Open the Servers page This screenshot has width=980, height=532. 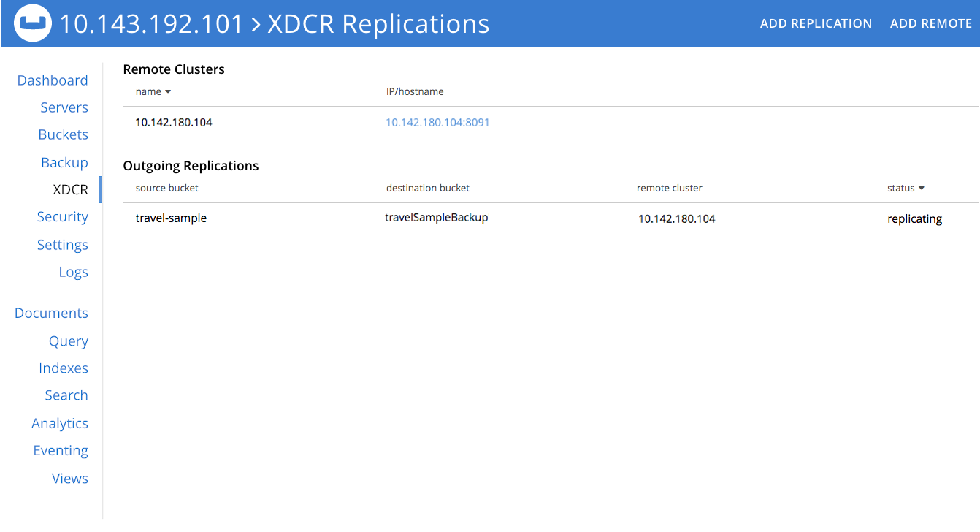coord(64,107)
